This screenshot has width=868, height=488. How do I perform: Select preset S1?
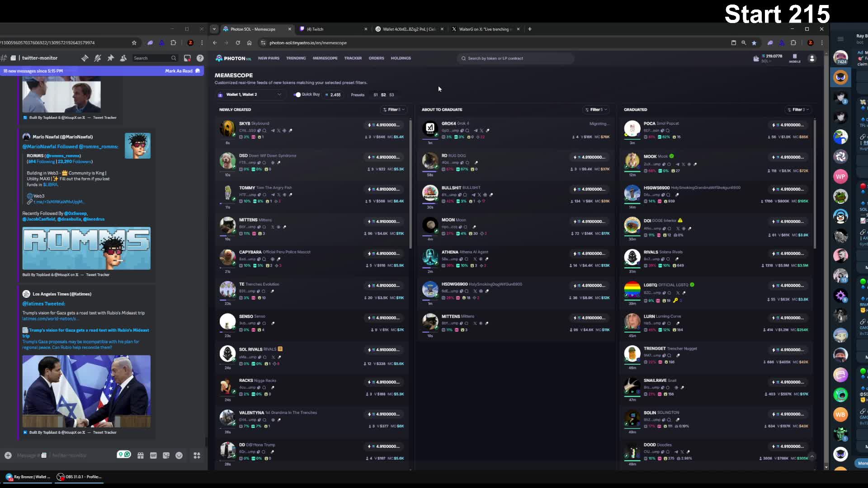[375, 95]
